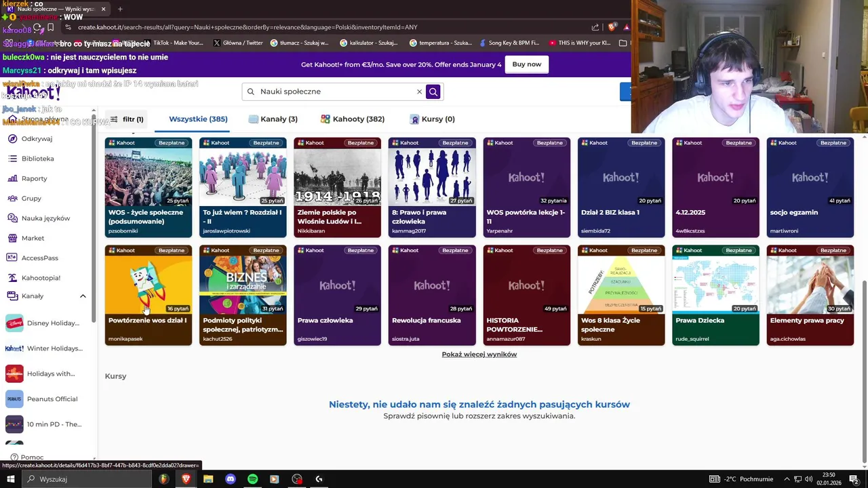868x488 pixels.
Task: Click the purple search magnifier button
Action: (433, 91)
